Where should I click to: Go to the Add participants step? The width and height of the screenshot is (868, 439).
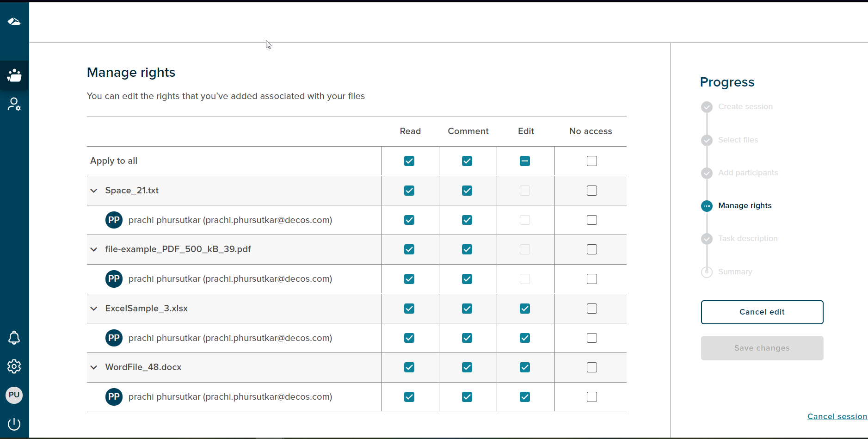[747, 173]
